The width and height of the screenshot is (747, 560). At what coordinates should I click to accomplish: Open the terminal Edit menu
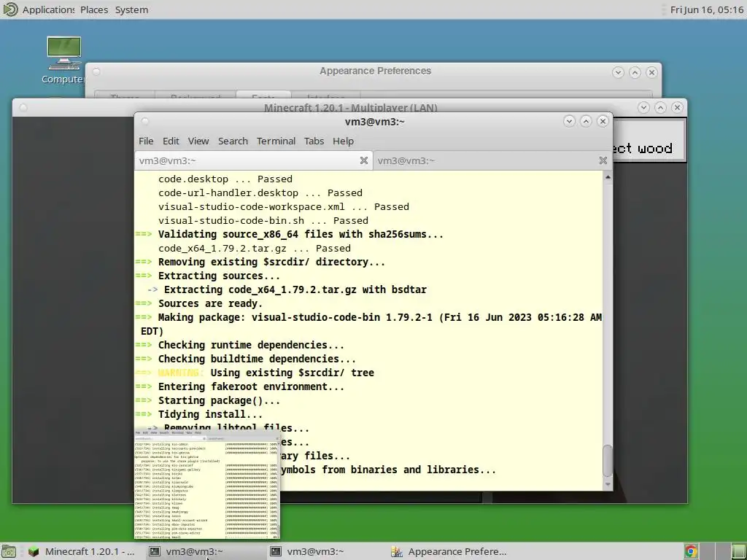171,141
